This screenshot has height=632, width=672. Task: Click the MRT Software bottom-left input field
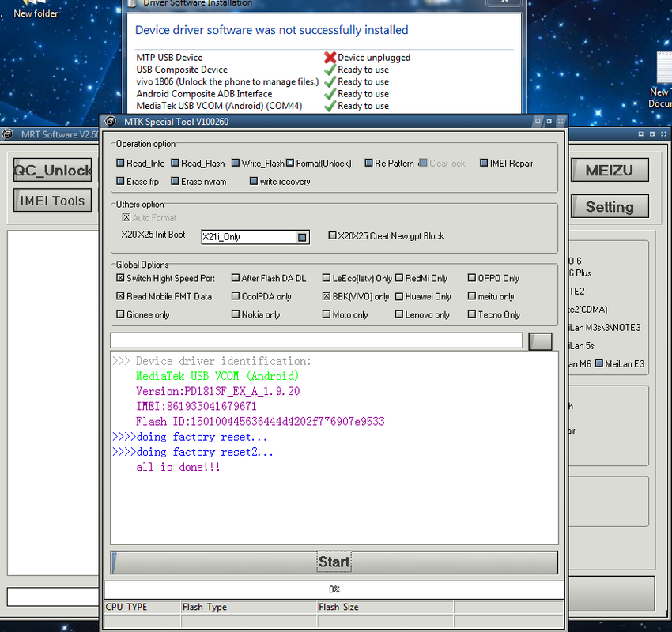(x=53, y=596)
